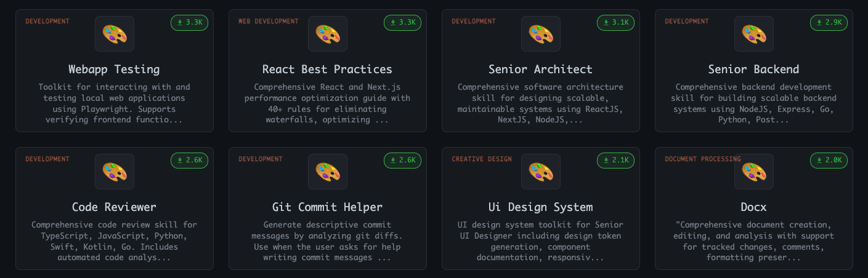
Task: Click the palette icon on React Best Practices card
Action: click(328, 34)
